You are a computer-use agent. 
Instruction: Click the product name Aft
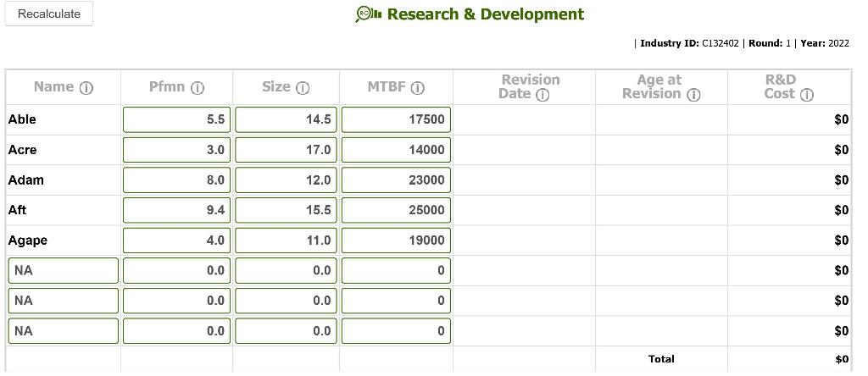(x=17, y=210)
